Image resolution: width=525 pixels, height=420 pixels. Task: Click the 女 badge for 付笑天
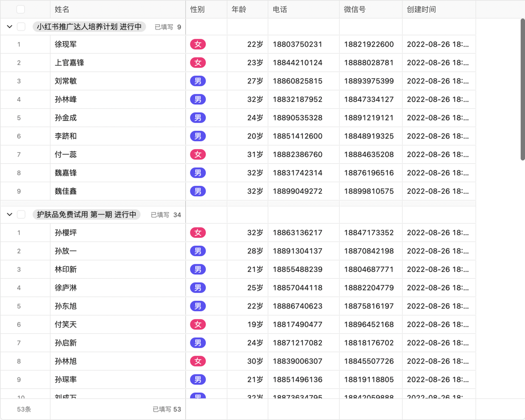197,324
